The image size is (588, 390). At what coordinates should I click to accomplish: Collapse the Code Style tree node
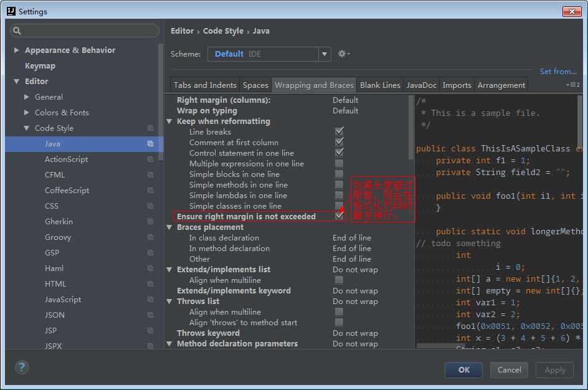click(x=26, y=128)
